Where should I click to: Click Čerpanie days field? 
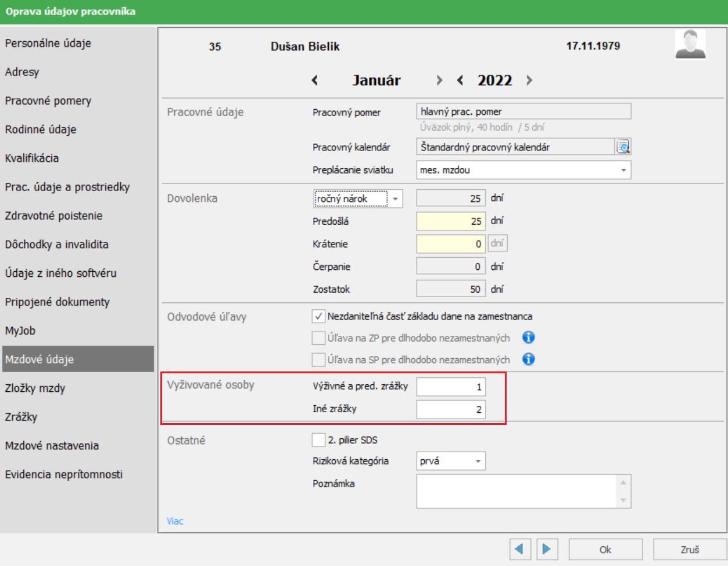pyautogui.click(x=451, y=266)
